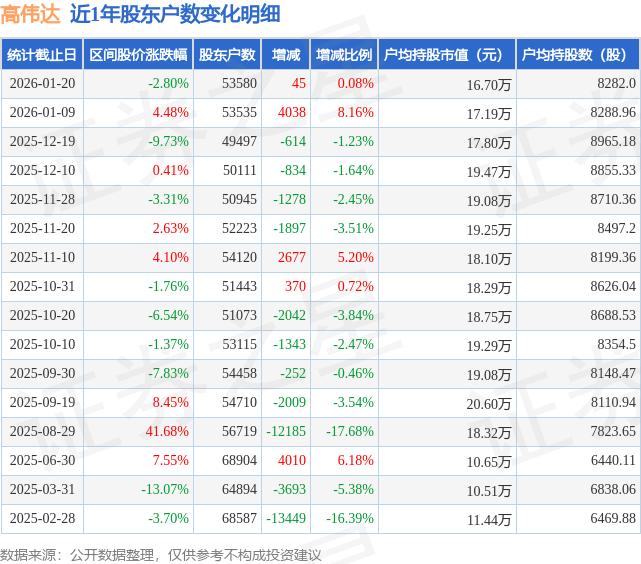The image size is (641, 564).
Task: Click the change ratio 6.18%
Action: tap(356, 461)
